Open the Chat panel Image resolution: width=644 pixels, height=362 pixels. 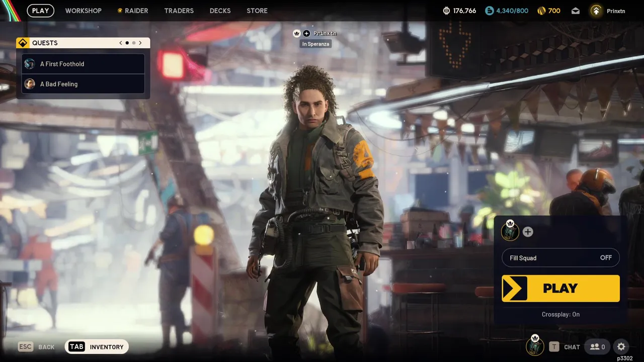tap(572, 347)
